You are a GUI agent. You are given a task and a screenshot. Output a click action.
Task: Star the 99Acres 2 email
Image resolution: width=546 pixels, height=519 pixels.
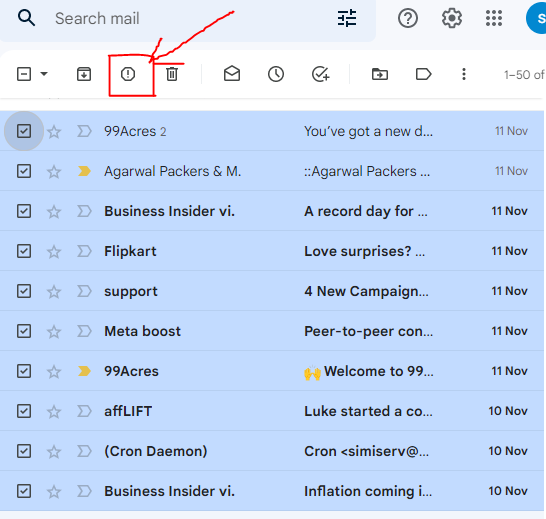(54, 132)
